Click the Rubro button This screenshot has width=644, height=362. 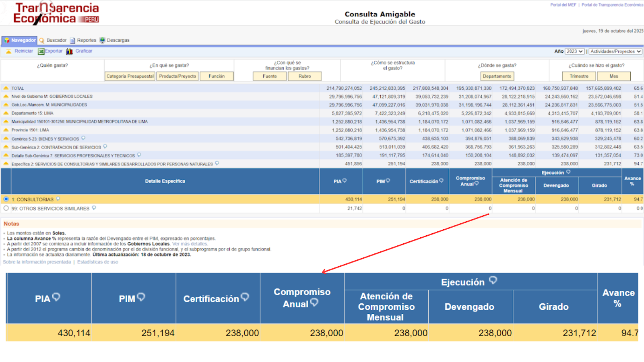(305, 76)
